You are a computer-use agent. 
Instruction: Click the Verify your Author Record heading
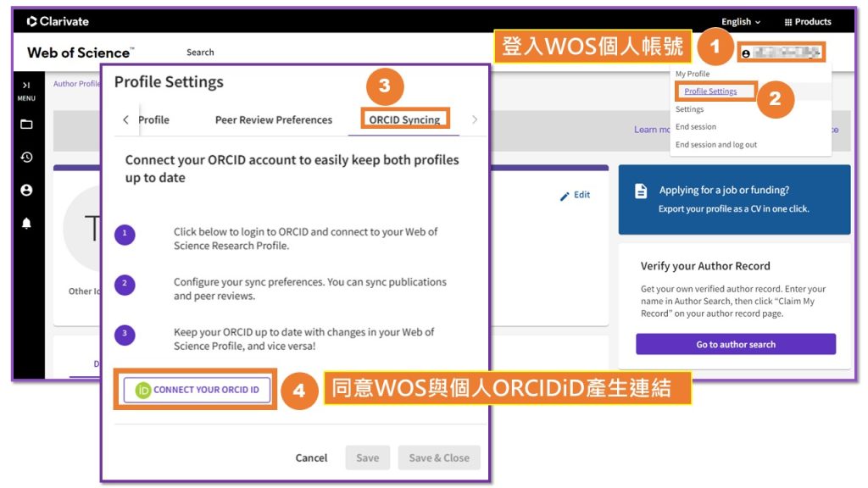pyautogui.click(x=704, y=266)
